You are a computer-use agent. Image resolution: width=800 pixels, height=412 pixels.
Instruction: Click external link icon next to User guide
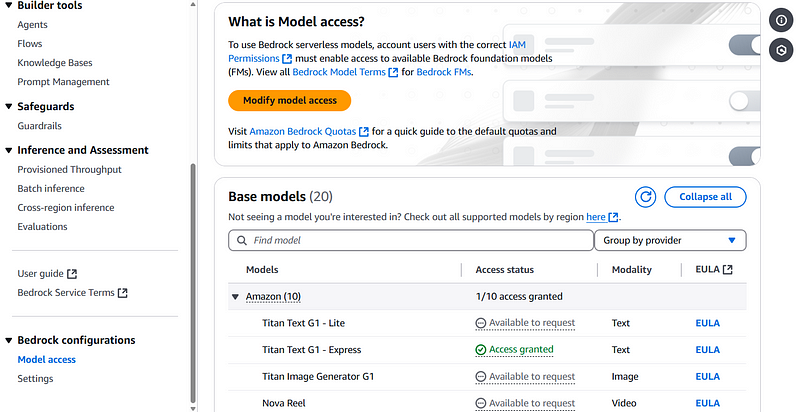pyautogui.click(x=72, y=274)
